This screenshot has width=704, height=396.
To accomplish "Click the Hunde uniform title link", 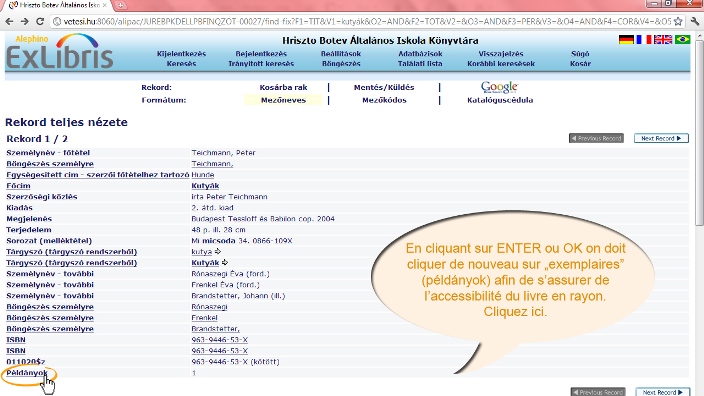I will (203, 175).
